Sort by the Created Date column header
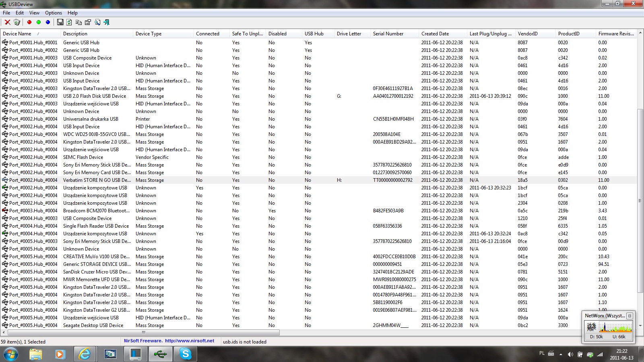644x362 pixels. click(443, 34)
